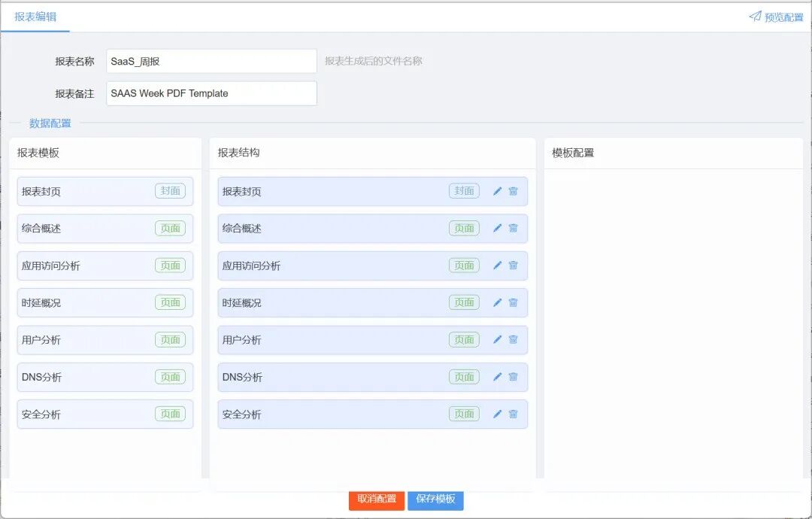Click the 取消配置 button

376,500
